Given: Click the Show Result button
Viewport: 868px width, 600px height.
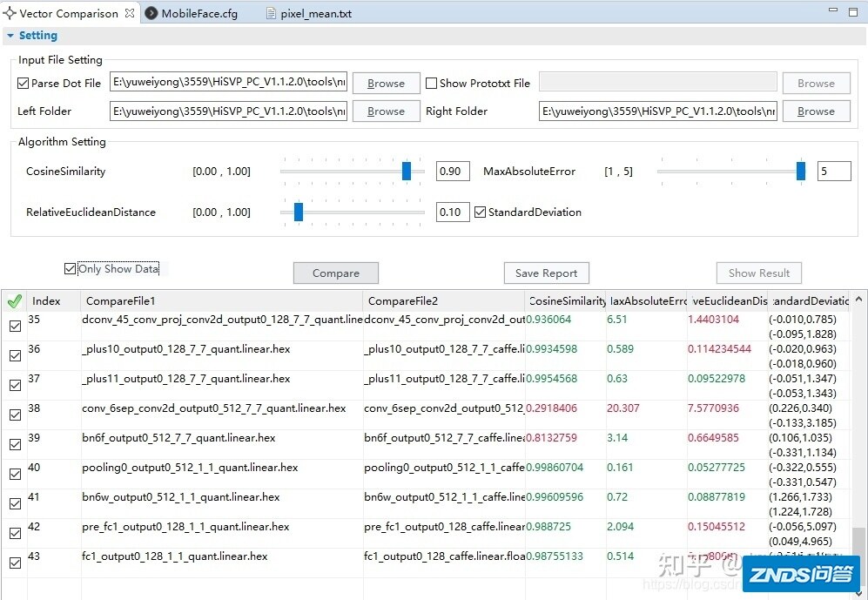Looking at the screenshot, I should coord(759,273).
